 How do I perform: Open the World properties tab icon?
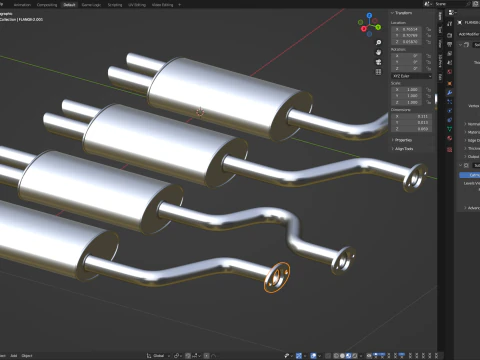(x=450, y=72)
